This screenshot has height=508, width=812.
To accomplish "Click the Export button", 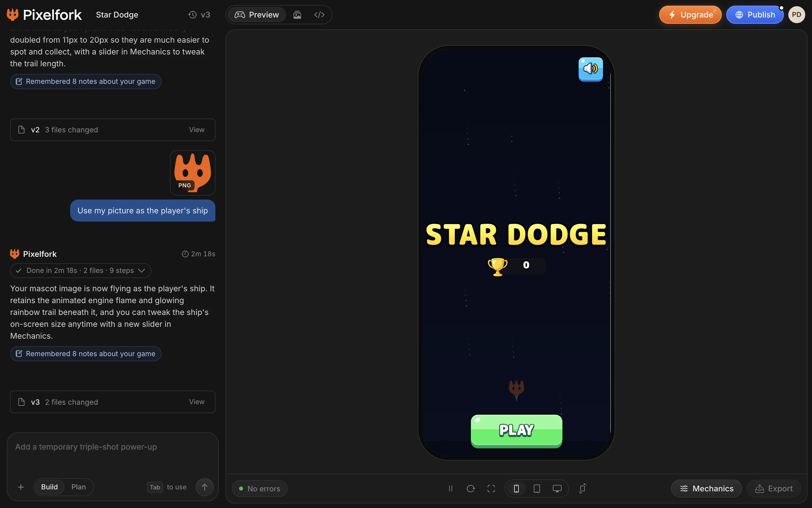I will (774, 489).
